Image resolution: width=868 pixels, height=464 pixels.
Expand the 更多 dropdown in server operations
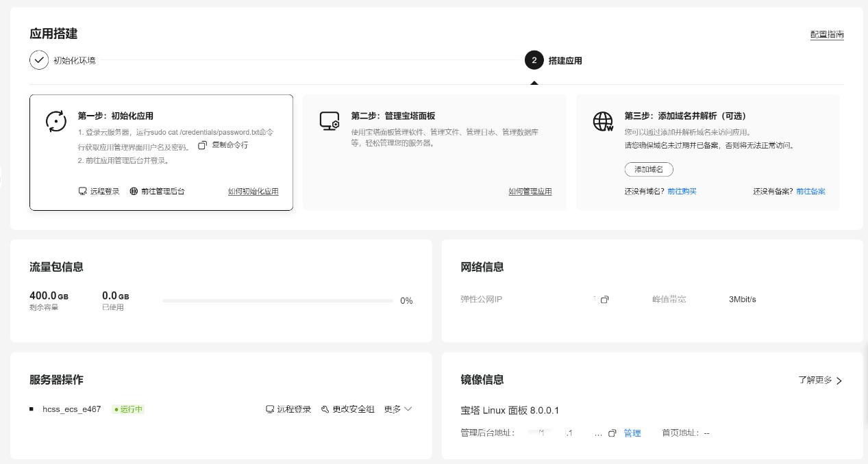pyautogui.click(x=397, y=409)
